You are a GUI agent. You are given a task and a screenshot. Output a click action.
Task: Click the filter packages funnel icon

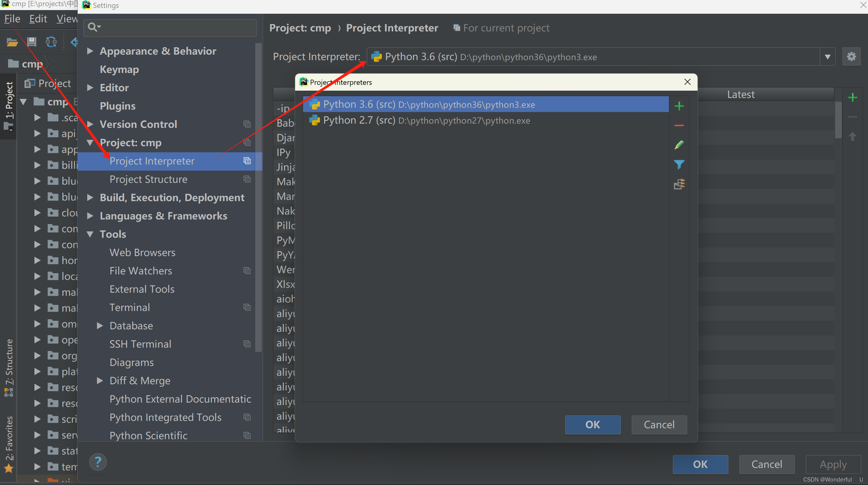point(678,164)
